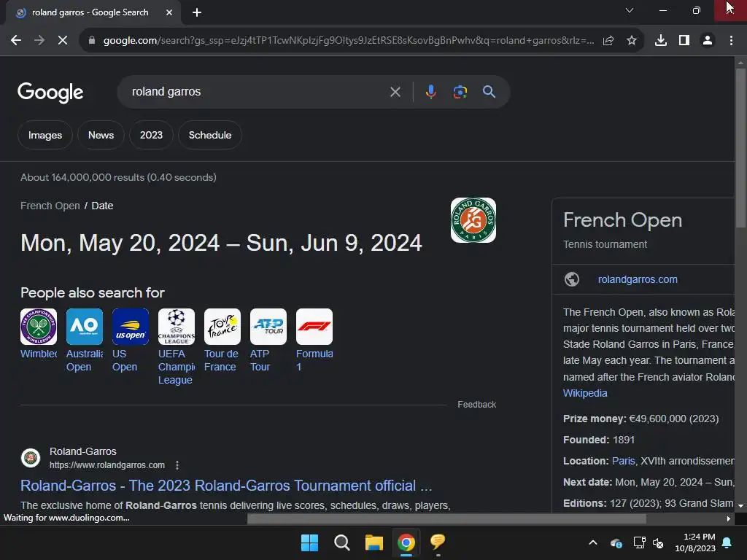Click the address bar URL

pos(349,41)
